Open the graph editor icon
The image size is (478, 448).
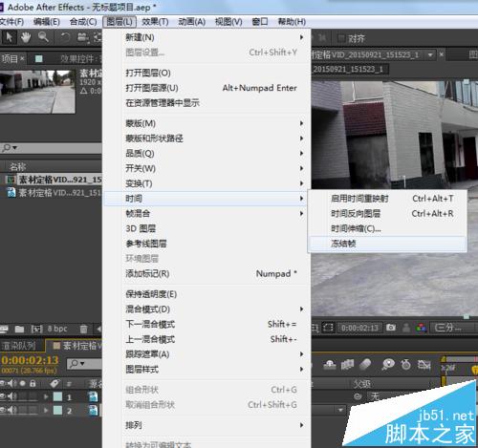click(x=424, y=364)
